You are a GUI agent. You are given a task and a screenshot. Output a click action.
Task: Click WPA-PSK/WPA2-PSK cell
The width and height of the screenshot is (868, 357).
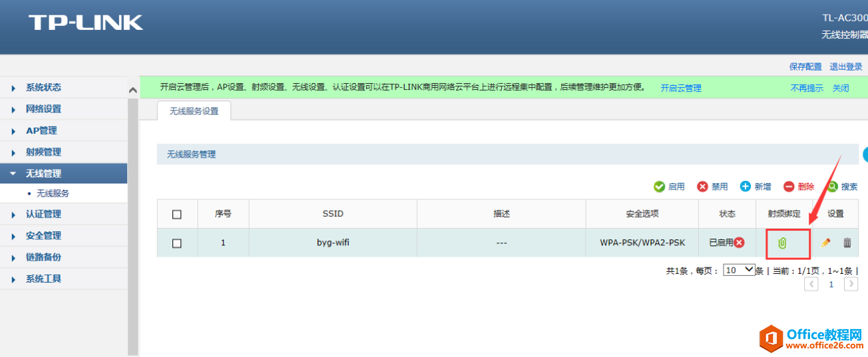tap(642, 243)
